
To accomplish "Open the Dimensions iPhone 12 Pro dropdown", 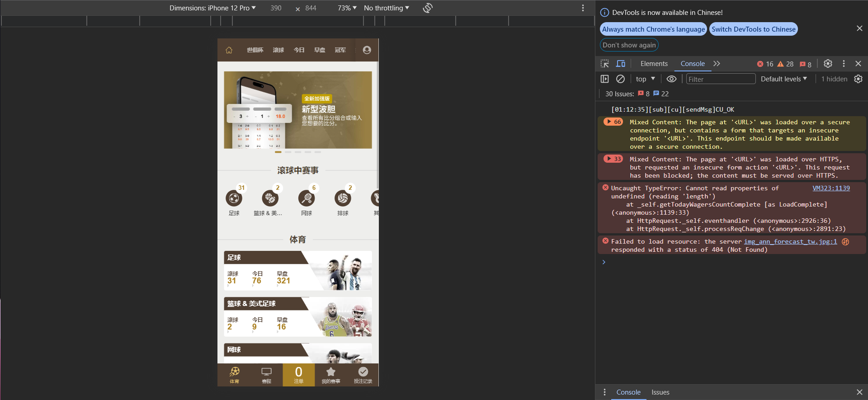I will click(x=212, y=8).
